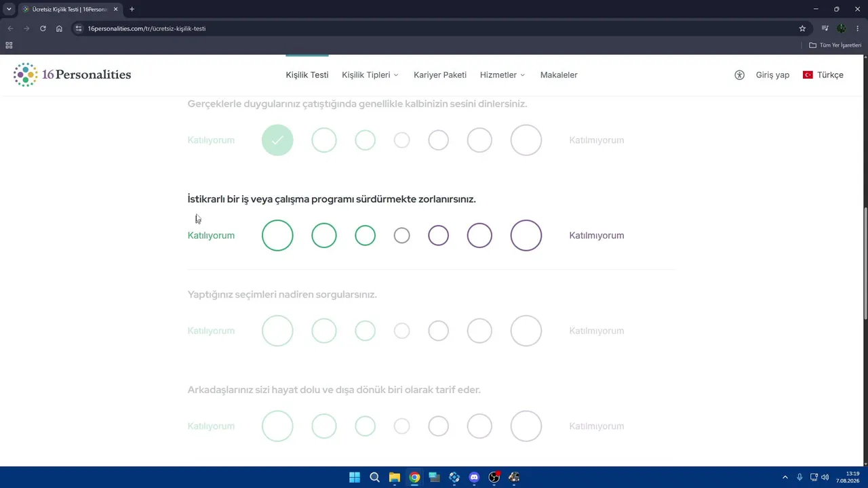This screenshot has height=488, width=868.
Task: Show hidden system tray icons
Action: [785, 477]
